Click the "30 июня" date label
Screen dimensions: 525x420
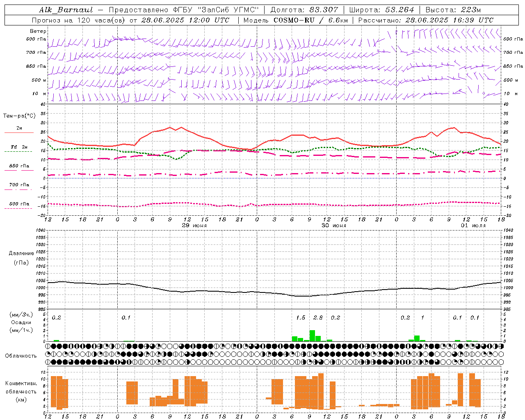coord(334,226)
